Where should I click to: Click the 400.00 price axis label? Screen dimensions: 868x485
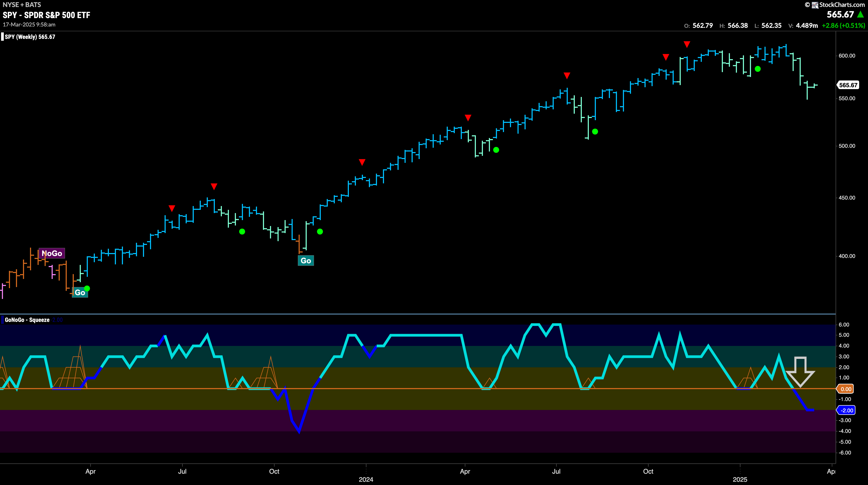point(847,256)
